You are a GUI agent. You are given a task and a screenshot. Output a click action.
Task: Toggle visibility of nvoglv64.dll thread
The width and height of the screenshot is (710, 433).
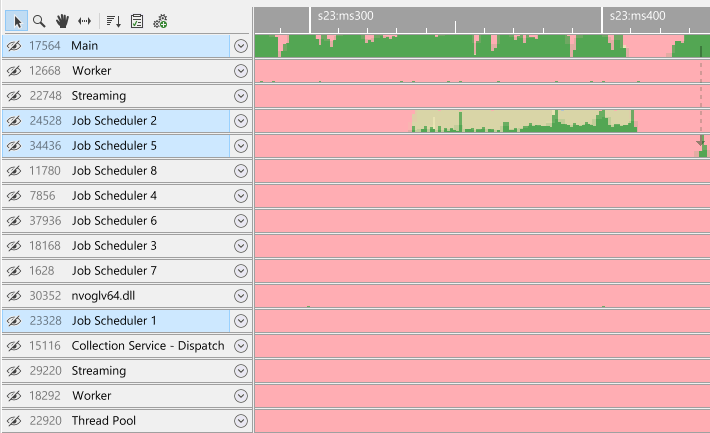14,296
